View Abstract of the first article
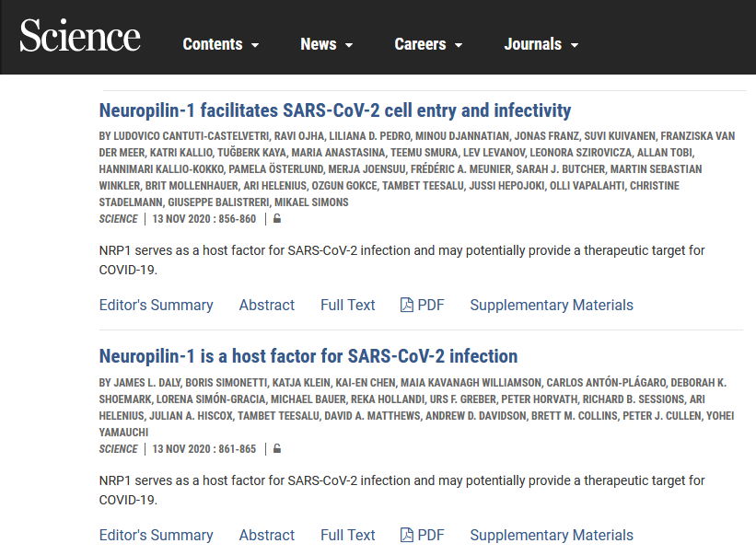The height and width of the screenshot is (555, 756). pos(267,305)
